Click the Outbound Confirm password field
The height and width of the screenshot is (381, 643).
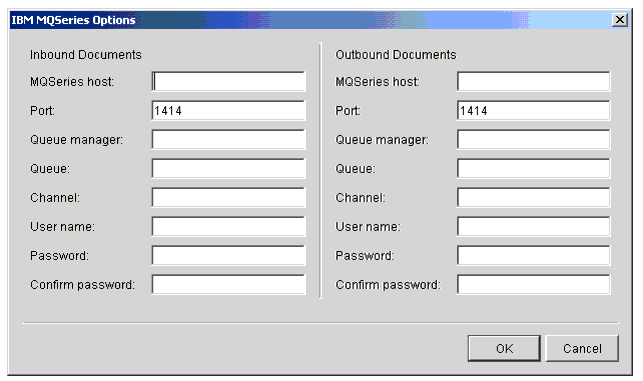tap(534, 285)
